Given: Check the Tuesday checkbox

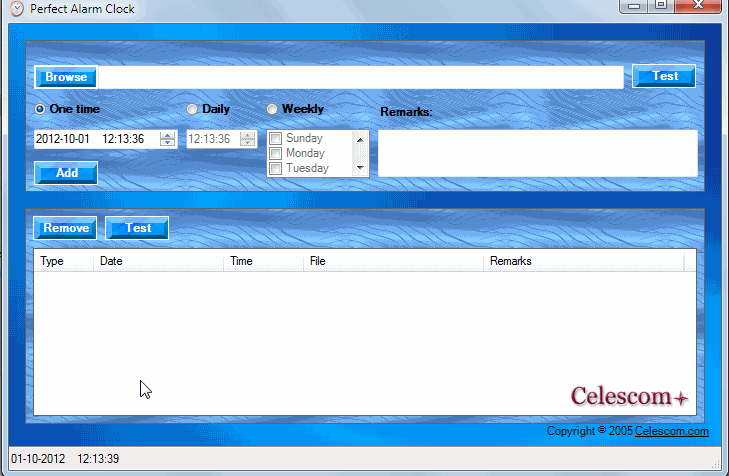Looking at the screenshot, I should click(x=276, y=168).
